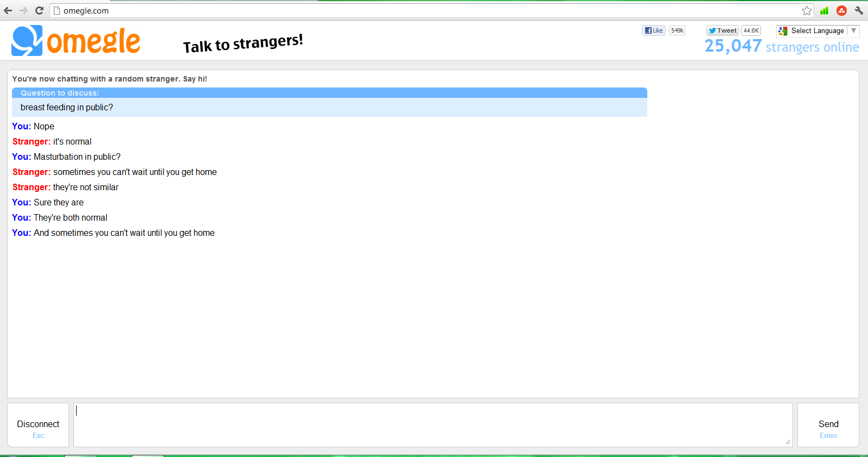Click the Select Language dropdown arrow
This screenshot has width=868, height=457.
tap(853, 30)
